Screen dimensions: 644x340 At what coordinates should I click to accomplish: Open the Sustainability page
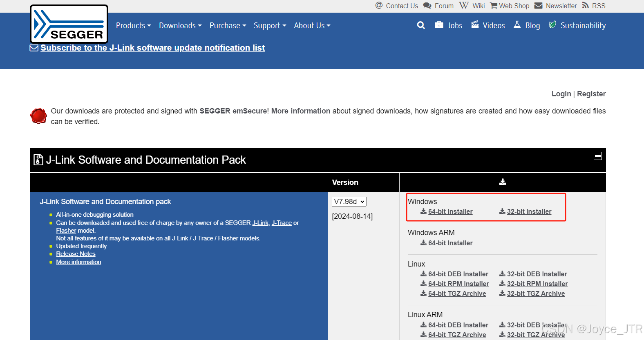click(x=583, y=25)
